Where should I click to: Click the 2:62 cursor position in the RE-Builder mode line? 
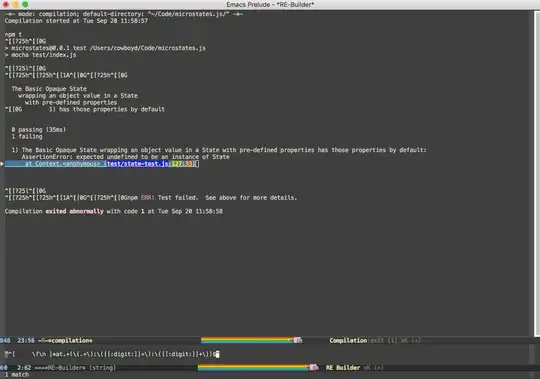pyautogui.click(x=24, y=368)
